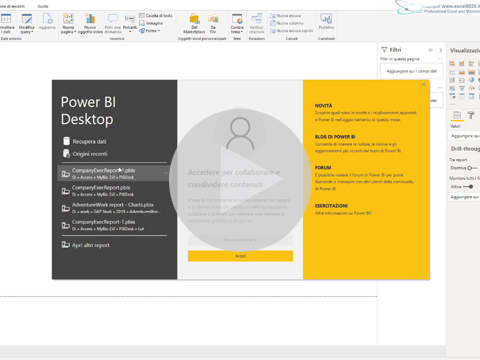The image size is (480, 360).
Task: Click Prova gratuitamente button
Action: pos(240,240)
